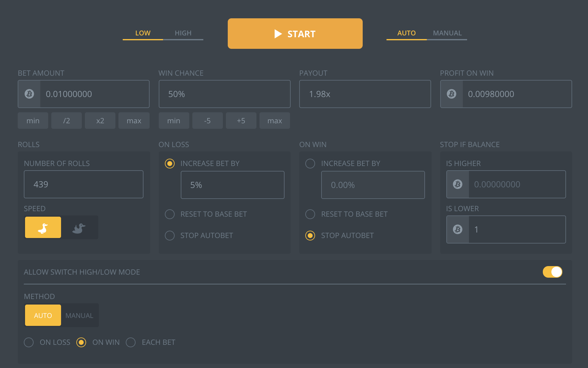Switch to the top AUTO tab
This screenshot has height=368, width=588.
coord(407,33)
